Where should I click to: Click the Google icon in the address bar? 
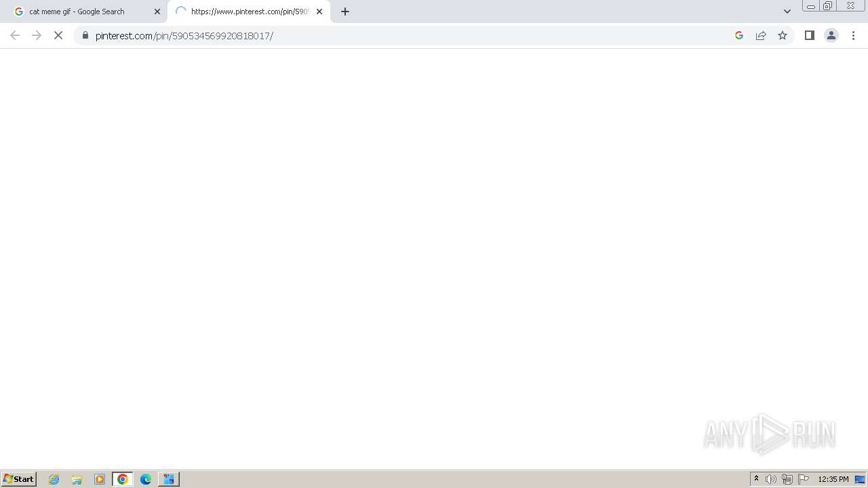739,35
